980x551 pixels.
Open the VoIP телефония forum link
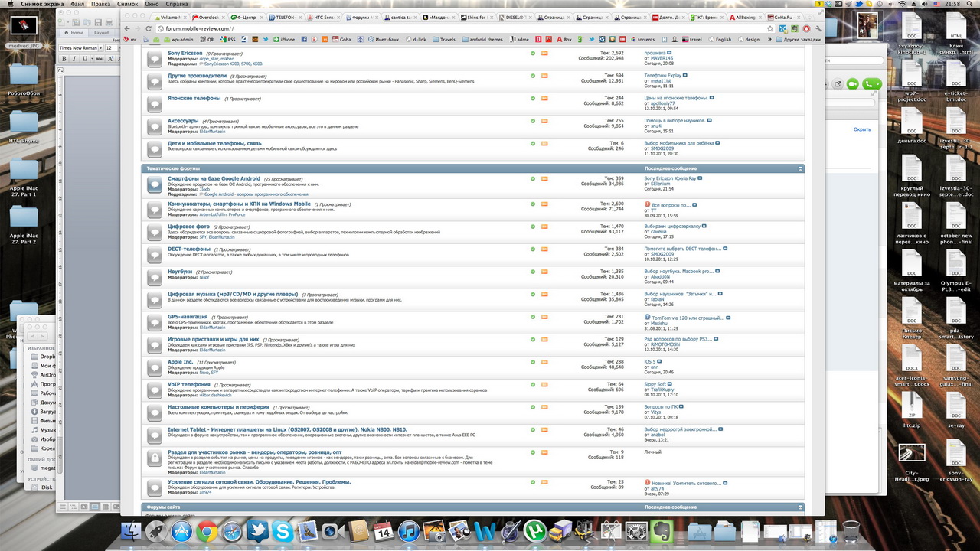click(189, 384)
